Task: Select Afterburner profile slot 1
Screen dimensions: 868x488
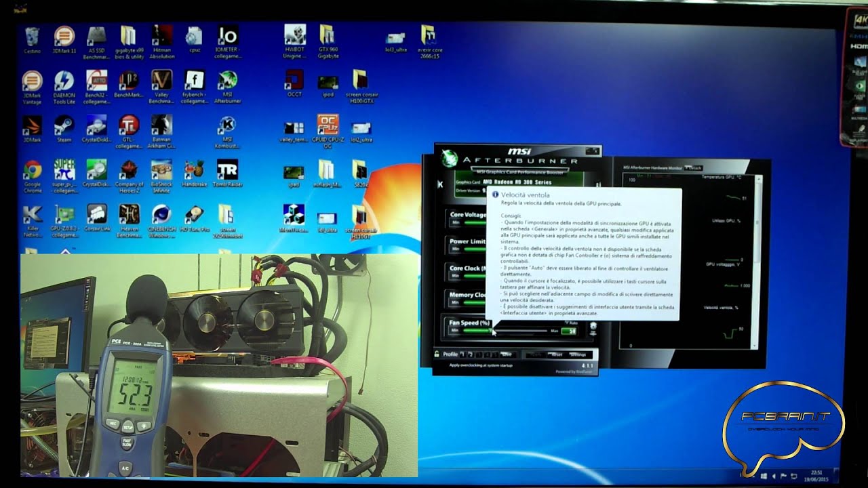Action: (x=462, y=354)
